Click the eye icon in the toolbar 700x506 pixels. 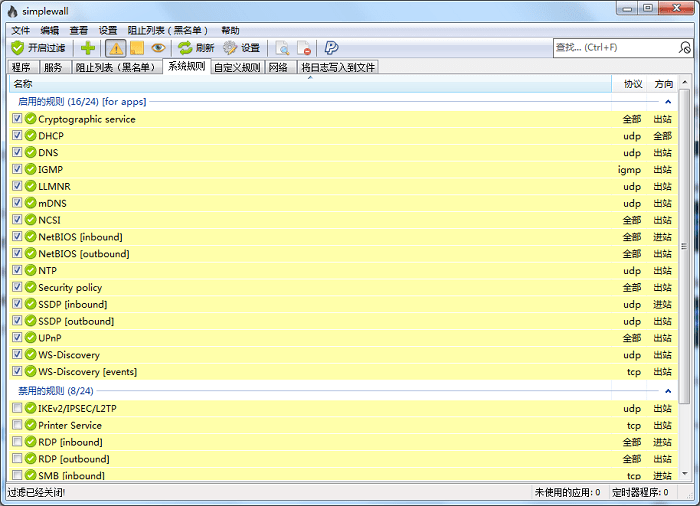(158, 48)
